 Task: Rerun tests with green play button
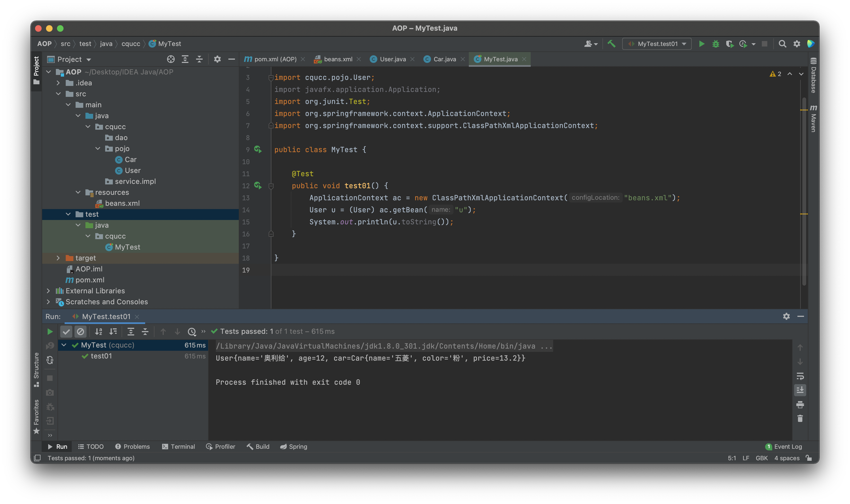50,331
